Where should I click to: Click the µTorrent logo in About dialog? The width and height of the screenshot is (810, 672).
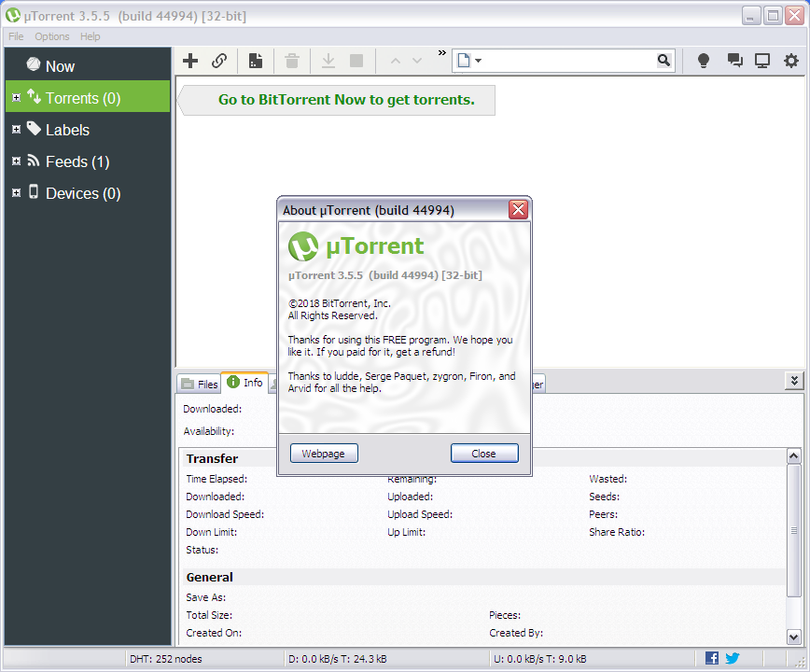click(x=303, y=246)
